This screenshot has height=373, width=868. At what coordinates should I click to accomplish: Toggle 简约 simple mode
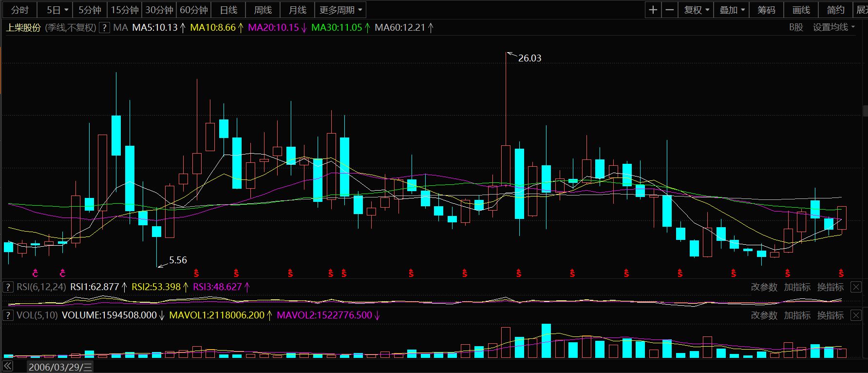pos(835,10)
